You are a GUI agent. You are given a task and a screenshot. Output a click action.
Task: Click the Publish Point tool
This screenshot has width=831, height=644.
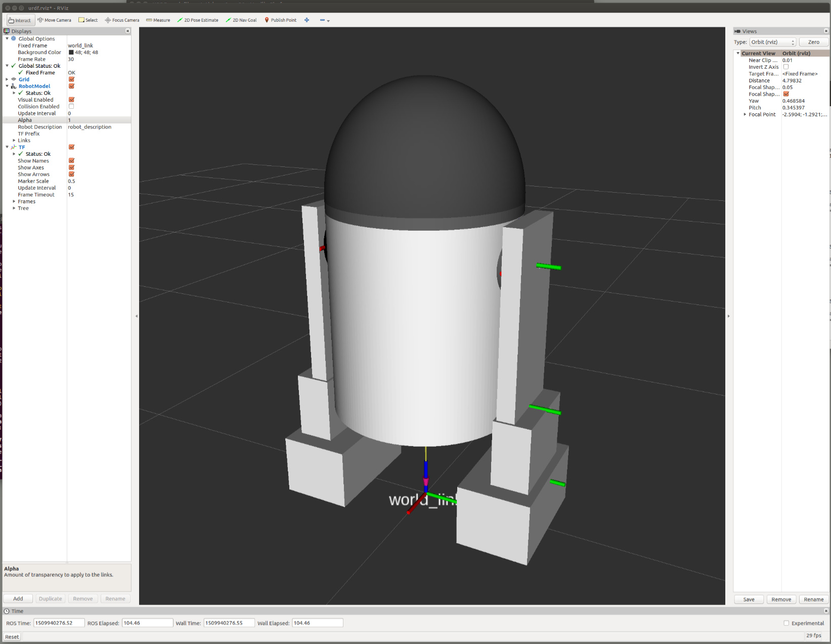click(280, 20)
